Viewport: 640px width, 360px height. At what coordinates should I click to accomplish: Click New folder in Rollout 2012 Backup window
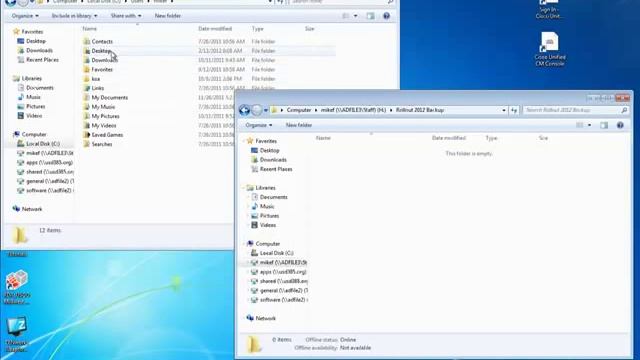[x=299, y=125]
